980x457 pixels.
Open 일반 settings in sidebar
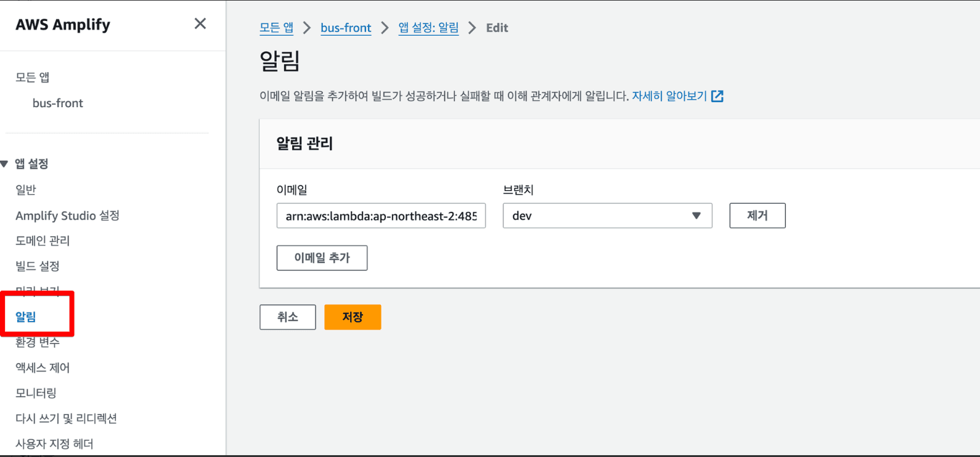[26, 190]
